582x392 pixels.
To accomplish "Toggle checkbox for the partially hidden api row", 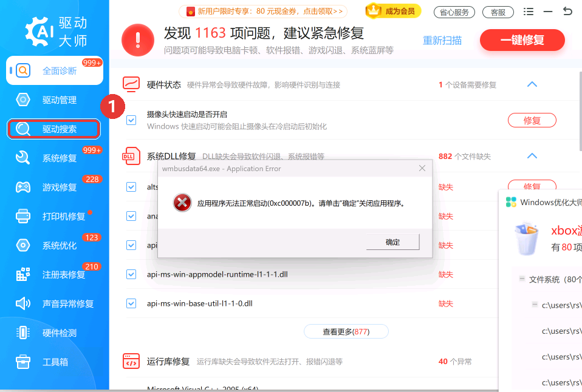I will [131, 245].
